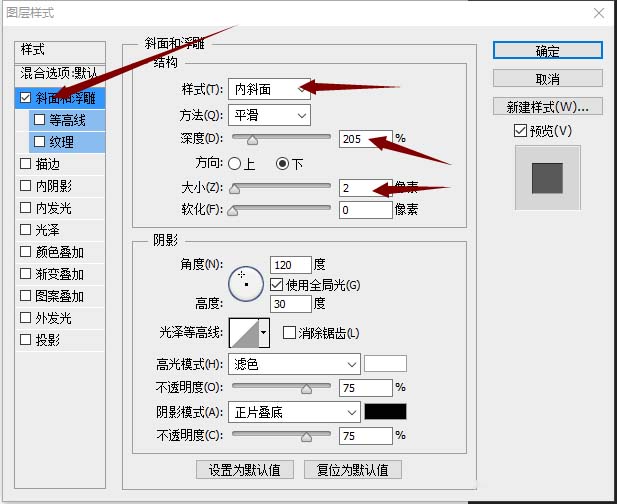Select 投影 drop shadow list item
Screen dimensions: 617x504
click(47, 340)
